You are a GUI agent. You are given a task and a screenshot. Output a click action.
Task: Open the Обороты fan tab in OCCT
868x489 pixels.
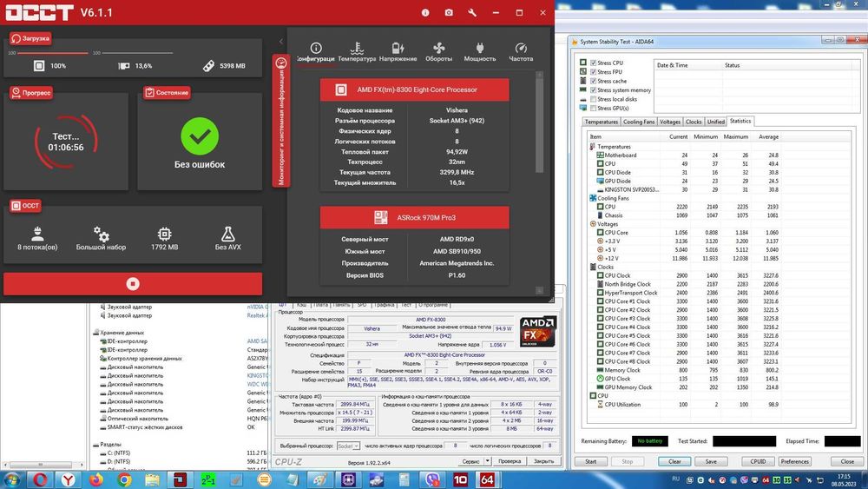(x=439, y=52)
